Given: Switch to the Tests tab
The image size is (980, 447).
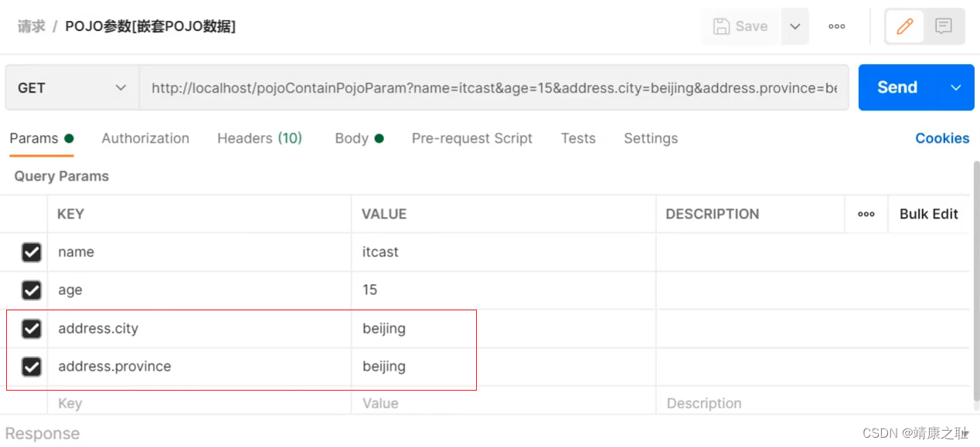Looking at the screenshot, I should click(x=578, y=138).
